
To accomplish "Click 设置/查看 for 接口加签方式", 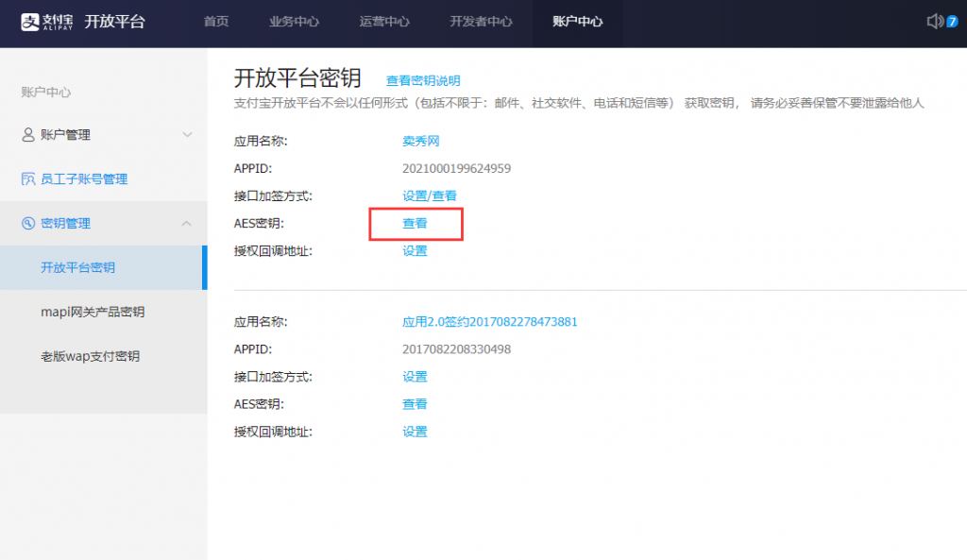I will tap(430, 196).
